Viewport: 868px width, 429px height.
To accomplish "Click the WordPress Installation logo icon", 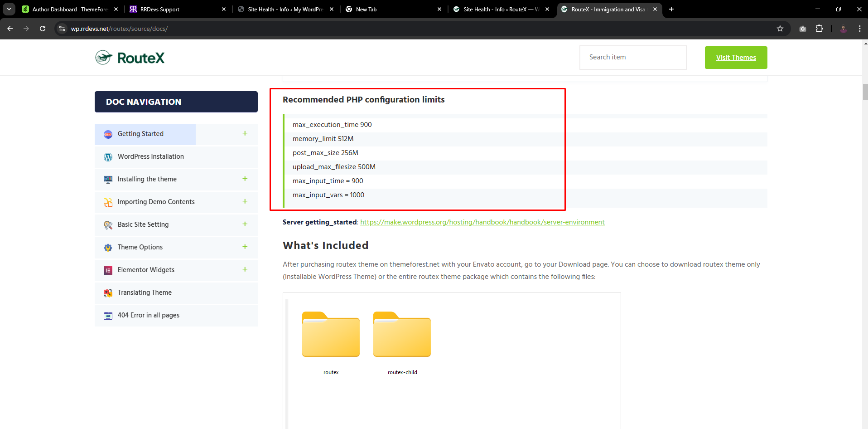I will pyautogui.click(x=108, y=157).
